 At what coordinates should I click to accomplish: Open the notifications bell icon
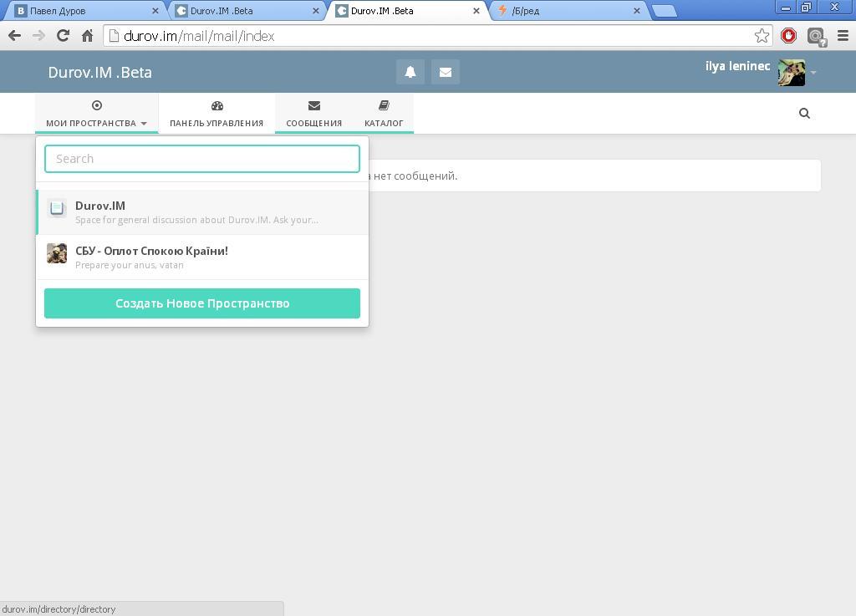410,72
